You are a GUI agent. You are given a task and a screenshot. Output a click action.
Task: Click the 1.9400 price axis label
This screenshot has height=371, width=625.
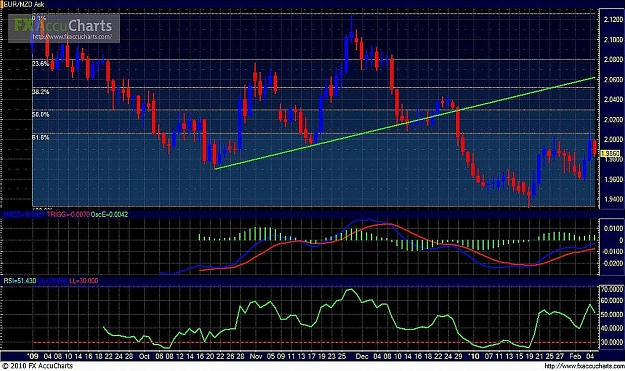coord(613,199)
